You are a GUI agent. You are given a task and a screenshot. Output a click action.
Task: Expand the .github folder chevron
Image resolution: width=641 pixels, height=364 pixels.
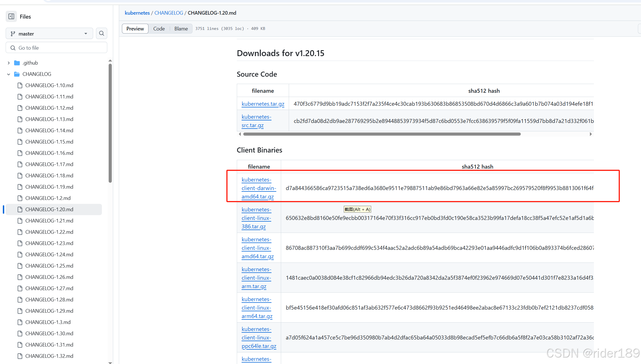click(x=9, y=63)
